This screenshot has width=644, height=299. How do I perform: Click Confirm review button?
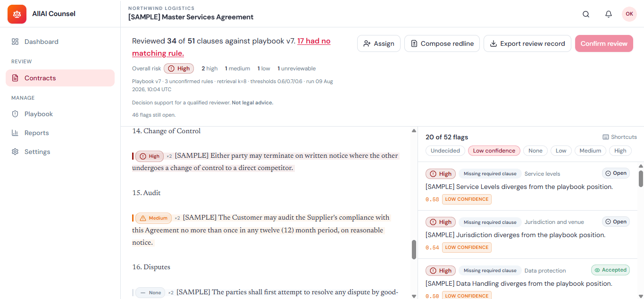[x=604, y=43]
